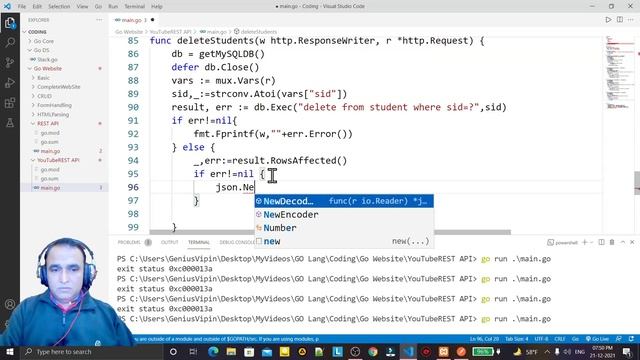Open Task View on taskbar
This screenshot has height=360, width=640.
click(193, 351)
